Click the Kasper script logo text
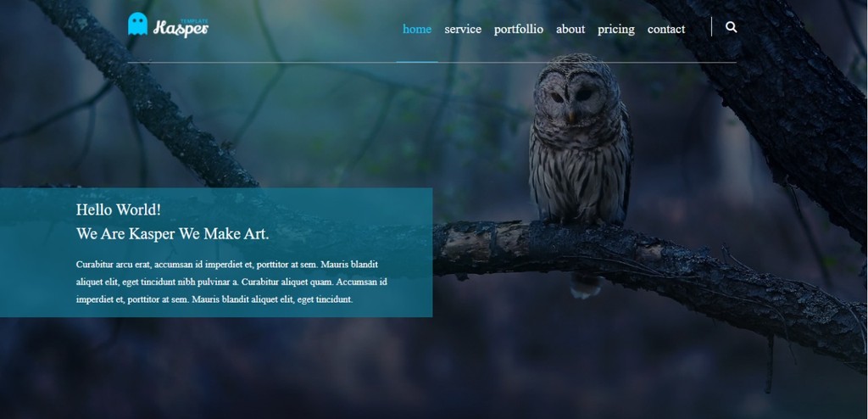The width and height of the screenshot is (868, 419). pyautogui.click(x=181, y=29)
